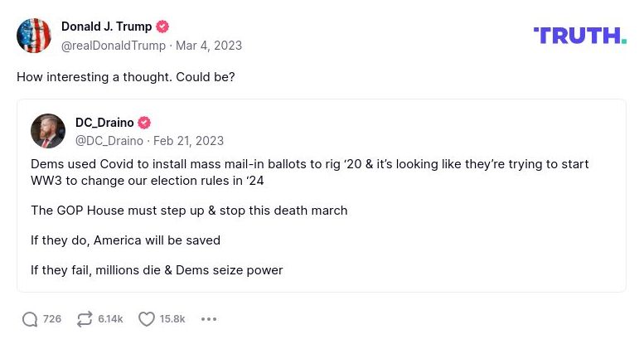
Task: Click the 726 replies count
Action: coord(52,319)
